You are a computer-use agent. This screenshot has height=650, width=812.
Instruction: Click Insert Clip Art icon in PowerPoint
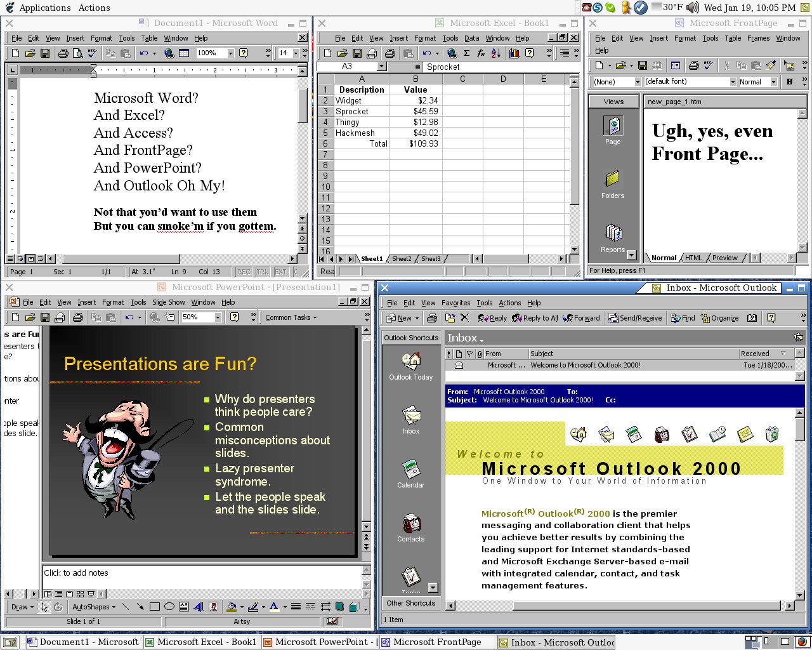point(214,607)
